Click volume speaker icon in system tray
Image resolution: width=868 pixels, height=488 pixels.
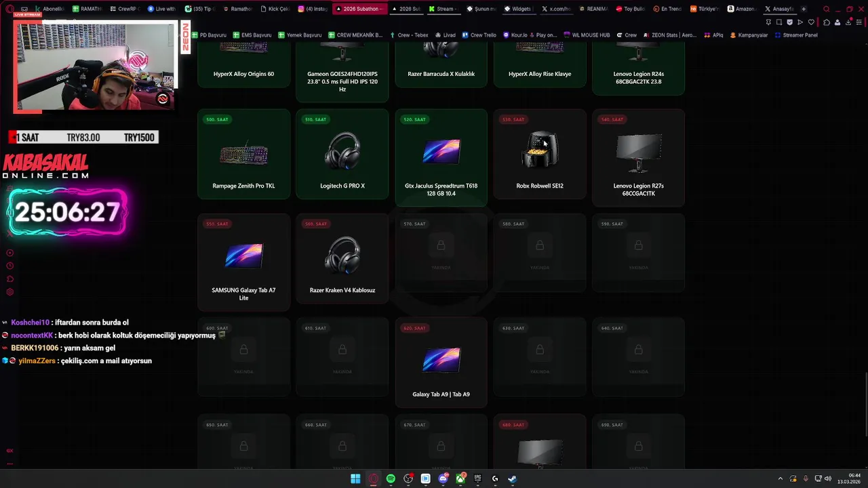tap(828, 479)
